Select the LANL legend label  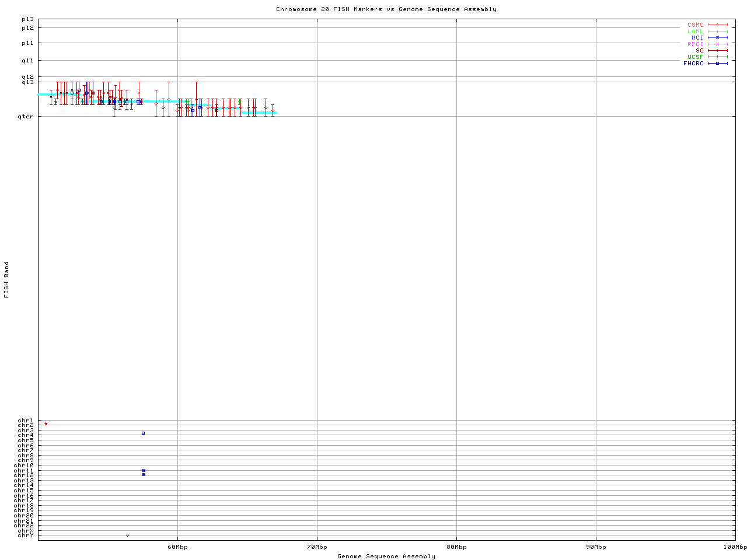pyautogui.click(x=696, y=32)
